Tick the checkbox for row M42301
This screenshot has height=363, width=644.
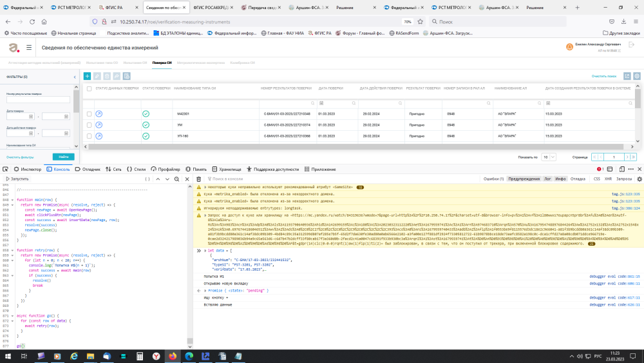90,114
